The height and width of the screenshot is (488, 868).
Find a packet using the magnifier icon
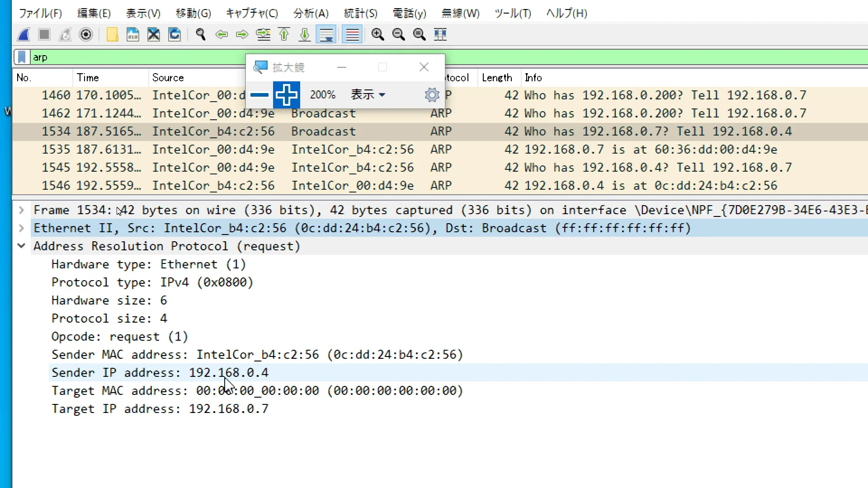[x=201, y=34]
